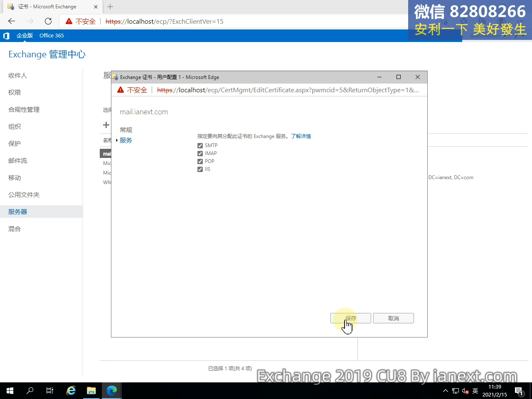532x399 pixels.
Task: Open File Explorer from taskbar
Action: 91,391
